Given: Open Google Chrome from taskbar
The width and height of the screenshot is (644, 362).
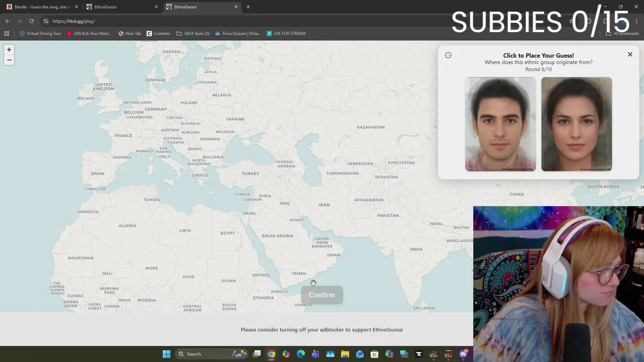Looking at the screenshot, I should pos(271,354).
